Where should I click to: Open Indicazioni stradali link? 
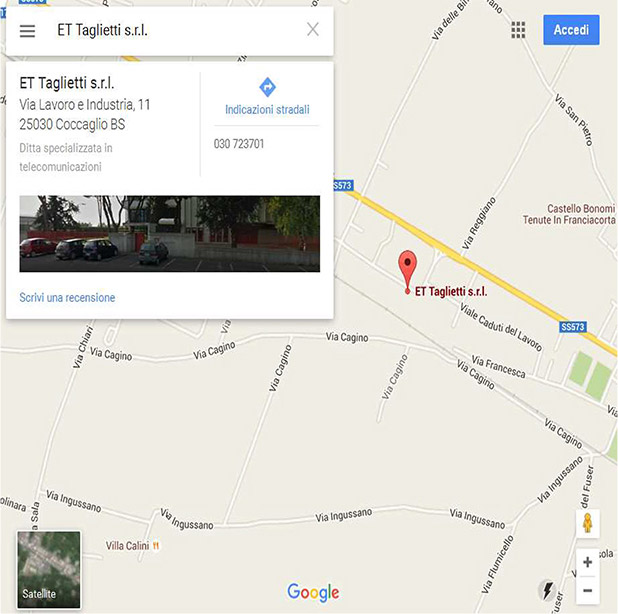(x=267, y=110)
